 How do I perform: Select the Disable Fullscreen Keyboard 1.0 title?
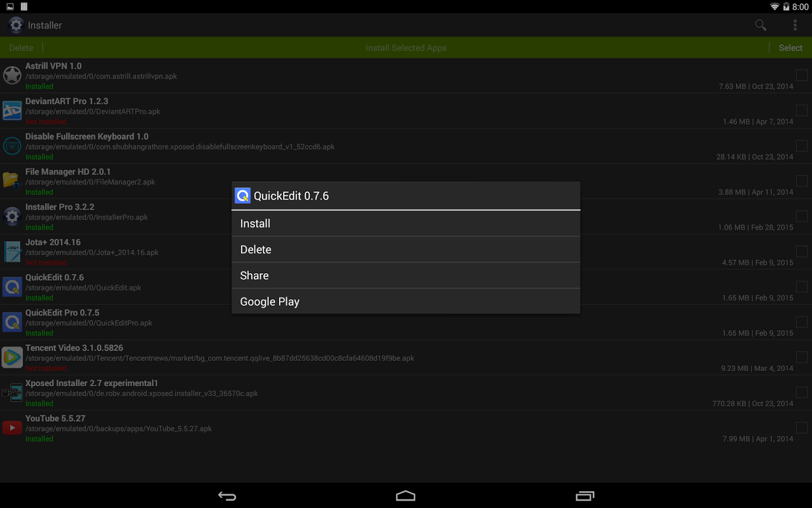tap(87, 137)
